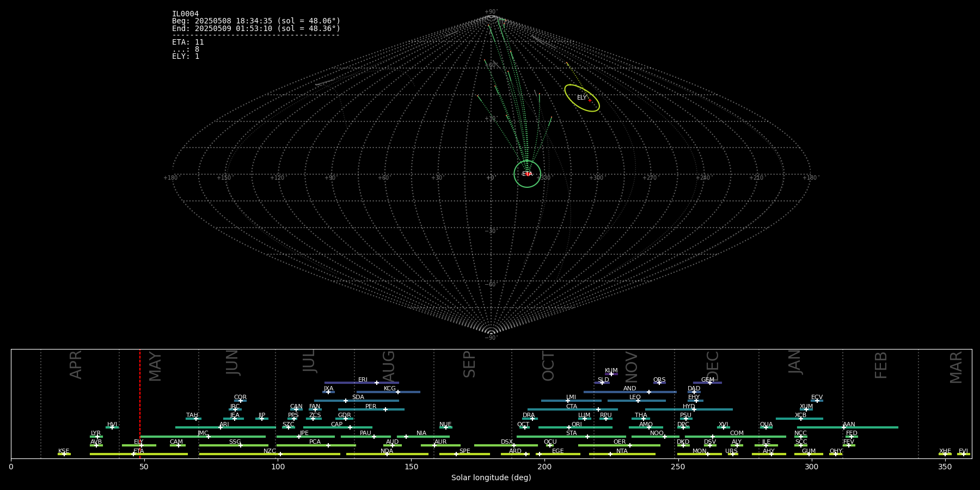Click the PER shower peak marker
Viewport: 980px width, 490px height.
pos(385,409)
